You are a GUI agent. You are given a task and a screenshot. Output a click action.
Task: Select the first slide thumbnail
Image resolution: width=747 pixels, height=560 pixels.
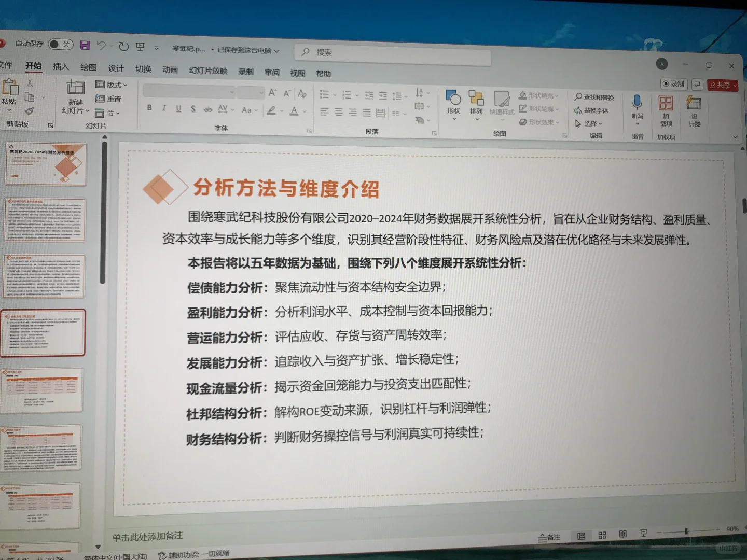point(46,165)
